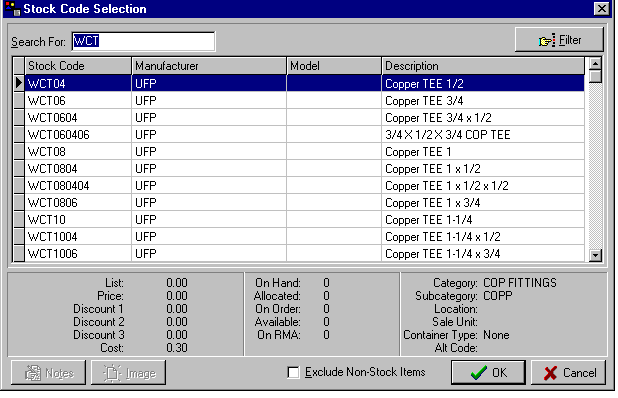Click the scrollbar up arrow
618x398 pixels.
tap(595, 63)
